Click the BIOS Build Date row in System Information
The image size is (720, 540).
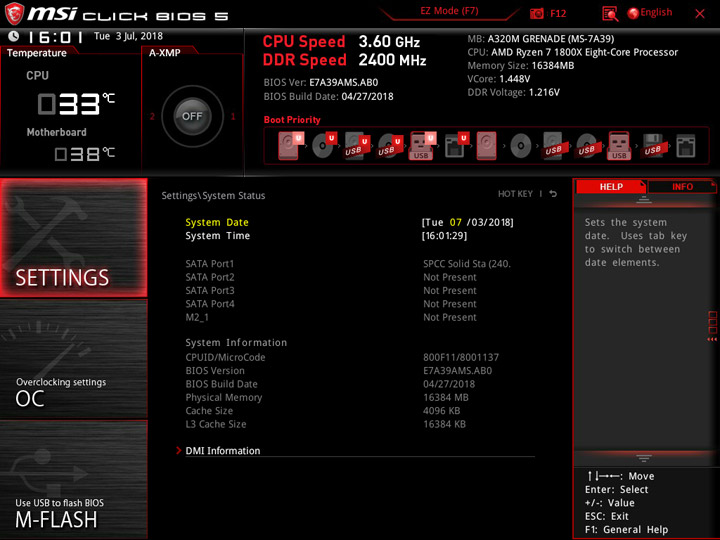330,384
